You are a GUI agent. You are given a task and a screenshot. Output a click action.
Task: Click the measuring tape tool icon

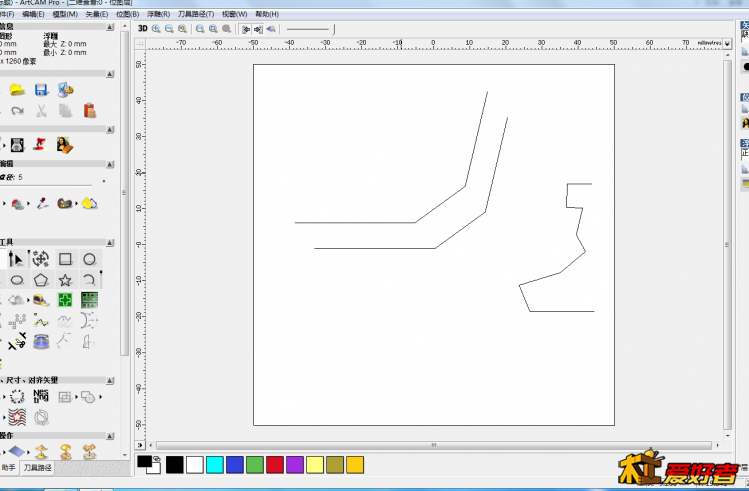click(x=41, y=300)
